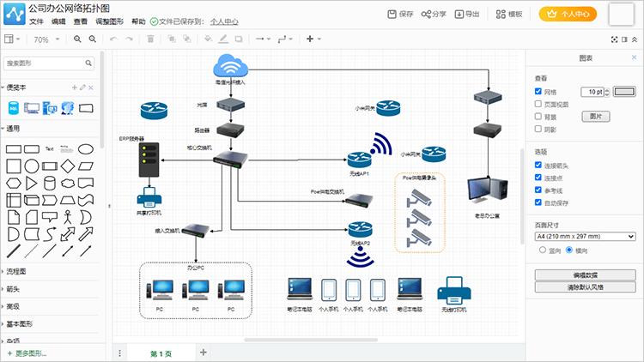The height and width of the screenshot is (362, 644).
Task: Uncheck the 网格 grid checkbox
Action: click(x=538, y=91)
